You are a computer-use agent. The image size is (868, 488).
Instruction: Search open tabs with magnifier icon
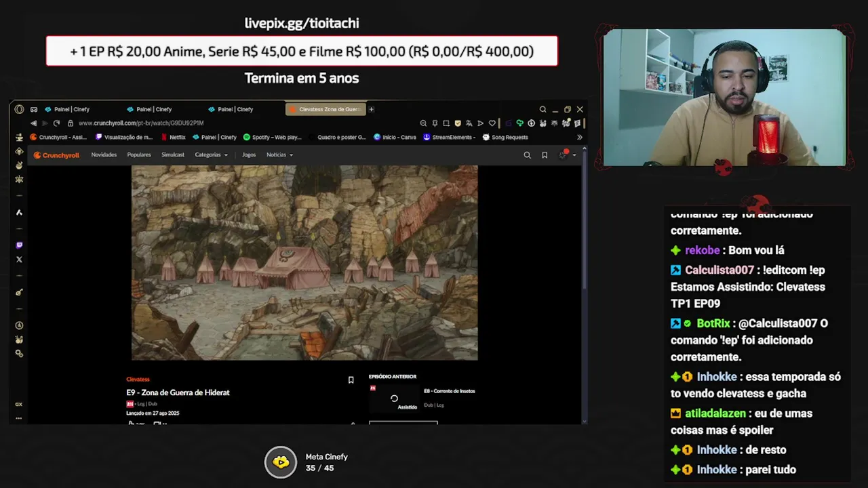click(542, 109)
